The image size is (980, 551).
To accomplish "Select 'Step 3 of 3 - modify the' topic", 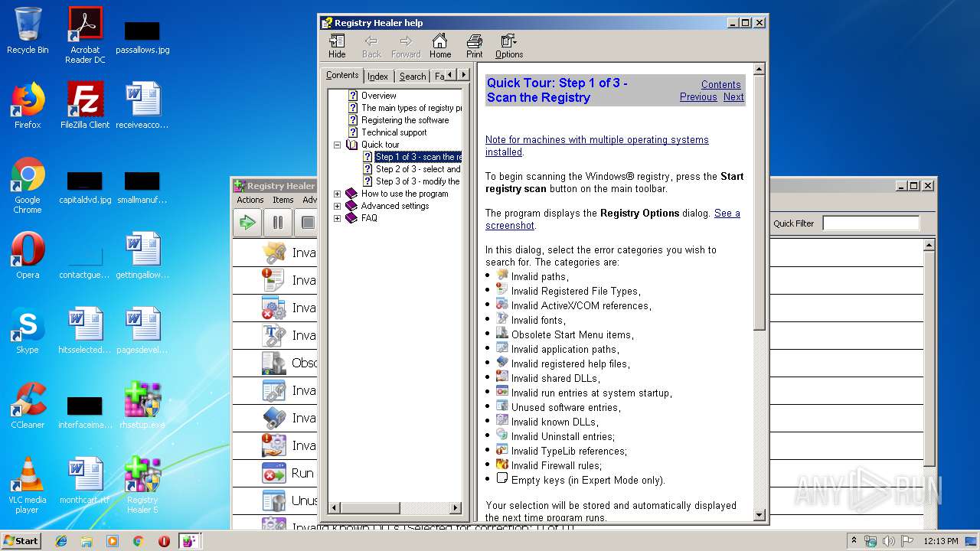I will (x=417, y=181).
